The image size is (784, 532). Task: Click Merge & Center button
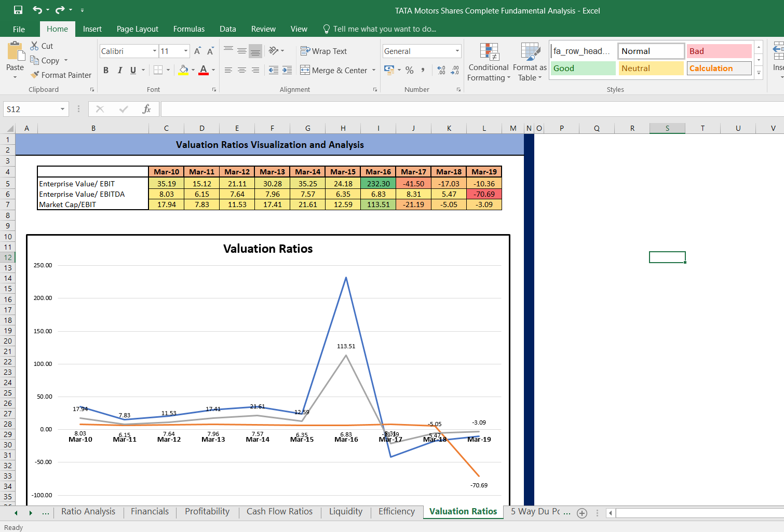pyautogui.click(x=334, y=70)
